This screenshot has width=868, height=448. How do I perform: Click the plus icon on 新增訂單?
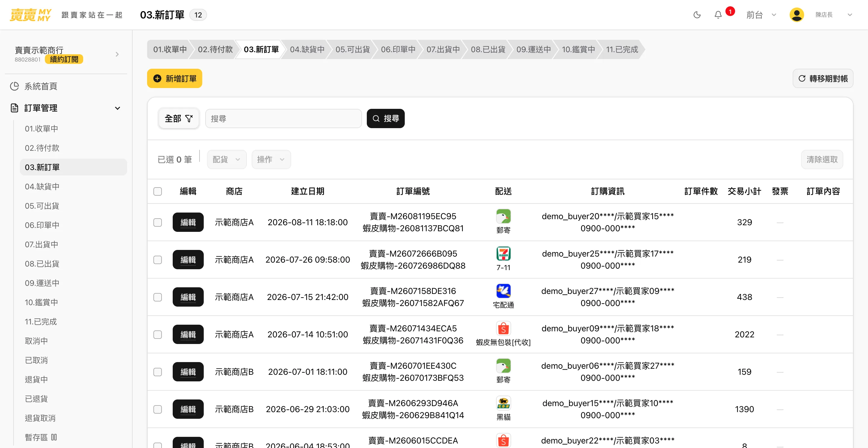pyautogui.click(x=157, y=79)
